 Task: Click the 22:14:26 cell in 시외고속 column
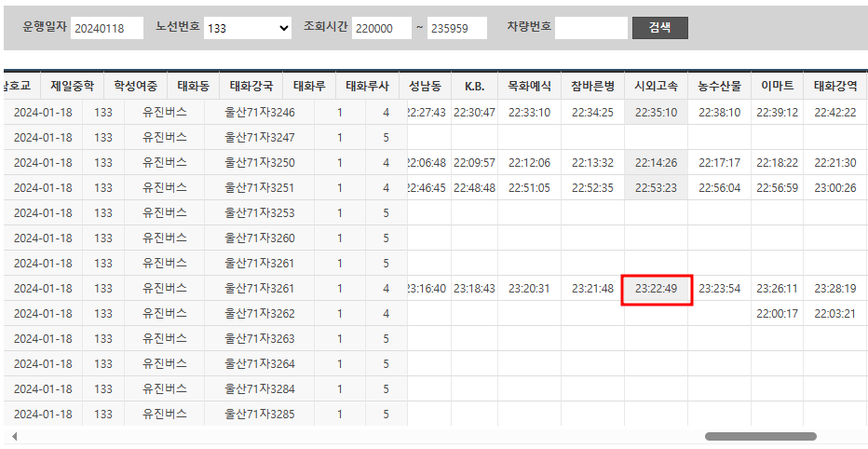pos(656,163)
